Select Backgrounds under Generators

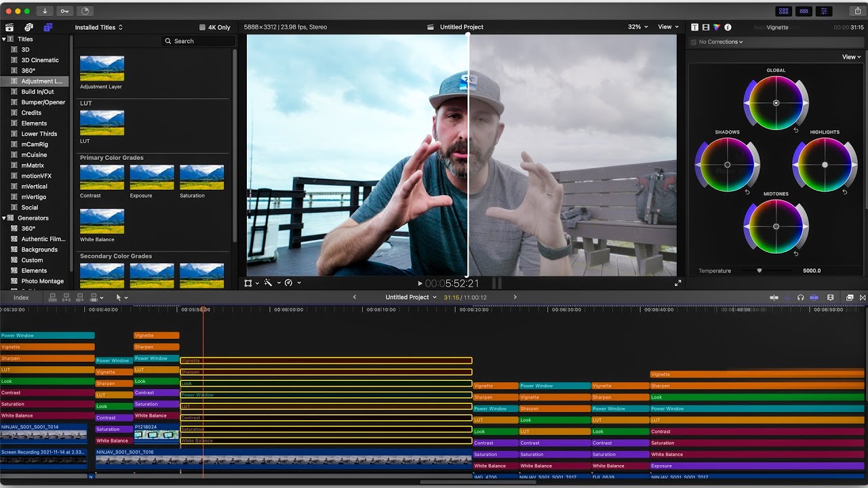pos(39,250)
